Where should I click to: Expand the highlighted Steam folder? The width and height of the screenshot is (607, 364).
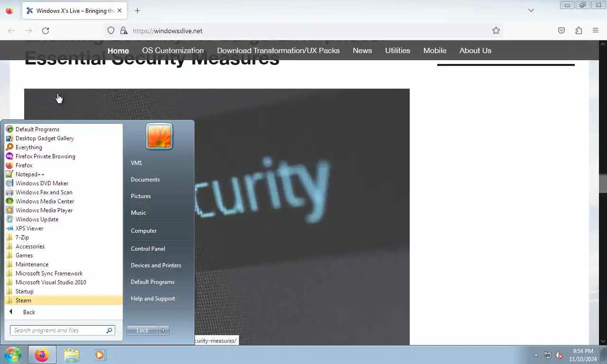click(64, 300)
